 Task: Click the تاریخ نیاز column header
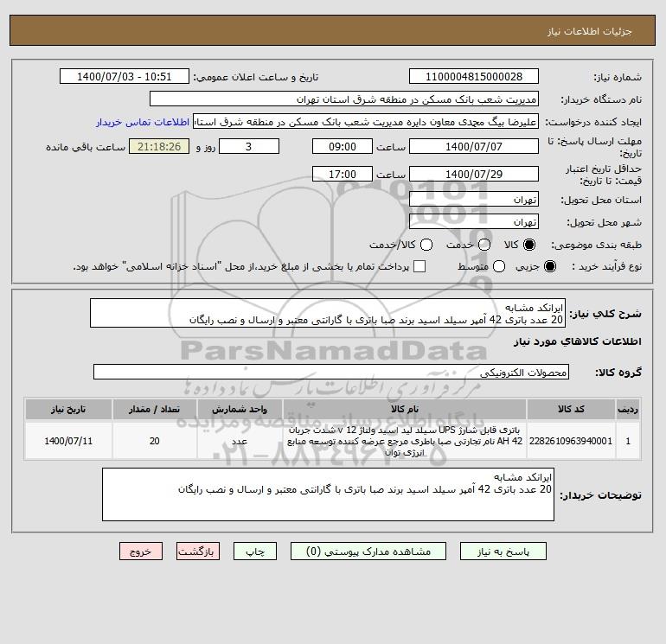[68, 409]
